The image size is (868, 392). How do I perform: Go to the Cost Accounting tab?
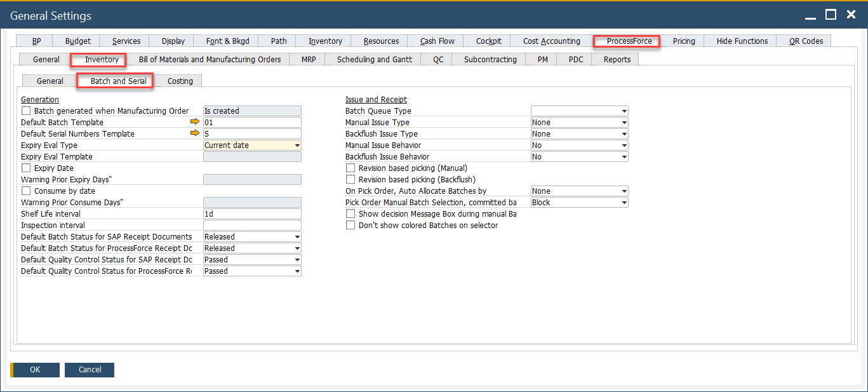click(551, 41)
